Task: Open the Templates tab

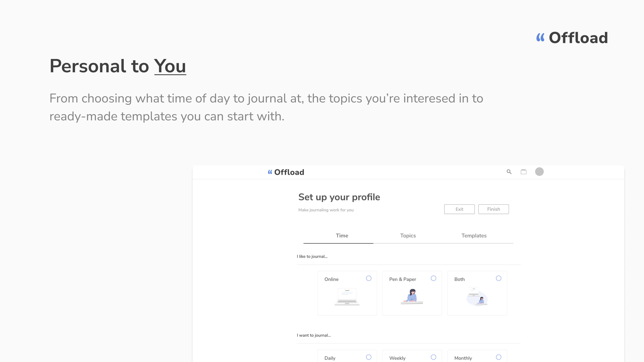Action: pyautogui.click(x=474, y=236)
